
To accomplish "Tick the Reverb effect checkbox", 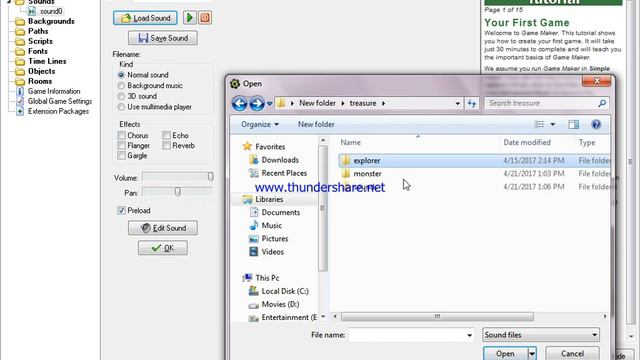I will [166, 145].
